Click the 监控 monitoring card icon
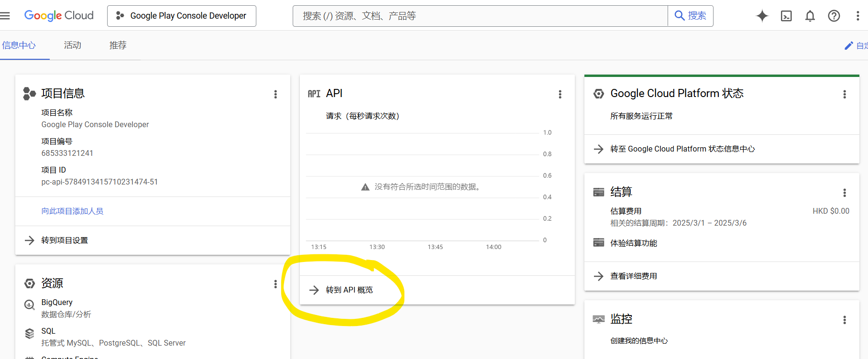 coord(599,319)
